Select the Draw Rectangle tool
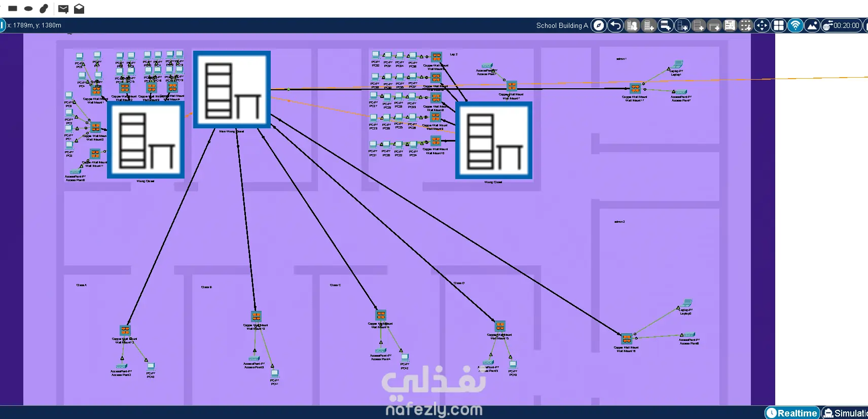Screen dimensions: 868x419 point(13,9)
